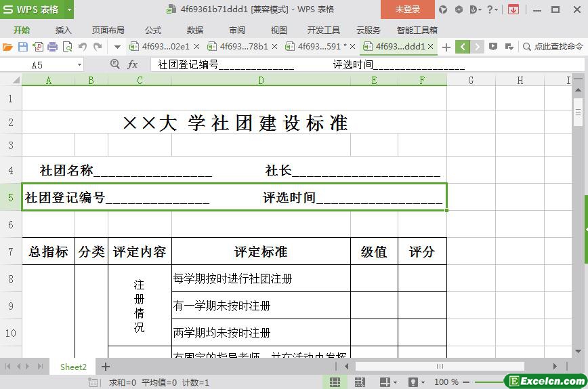
Task: Select column G header
Action: (471, 80)
